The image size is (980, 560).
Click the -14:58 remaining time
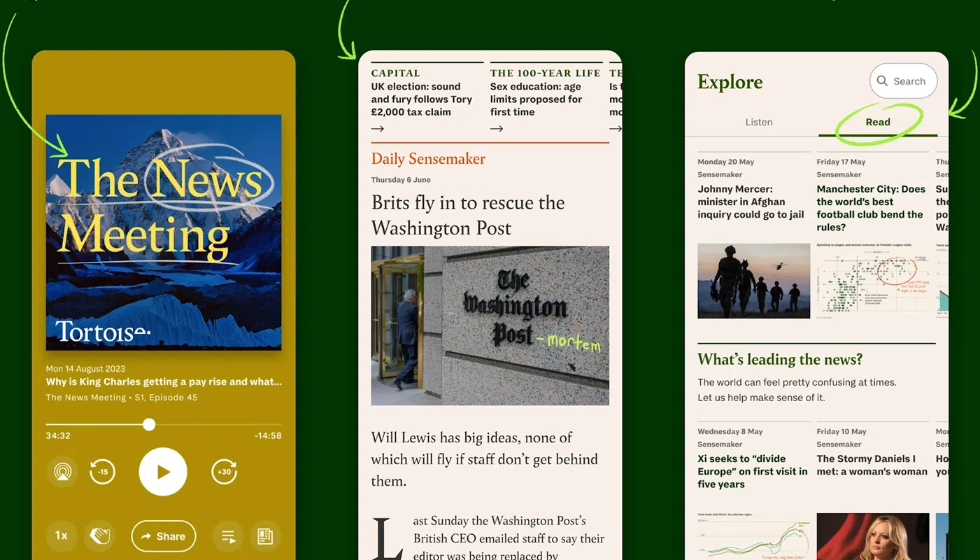268,435
